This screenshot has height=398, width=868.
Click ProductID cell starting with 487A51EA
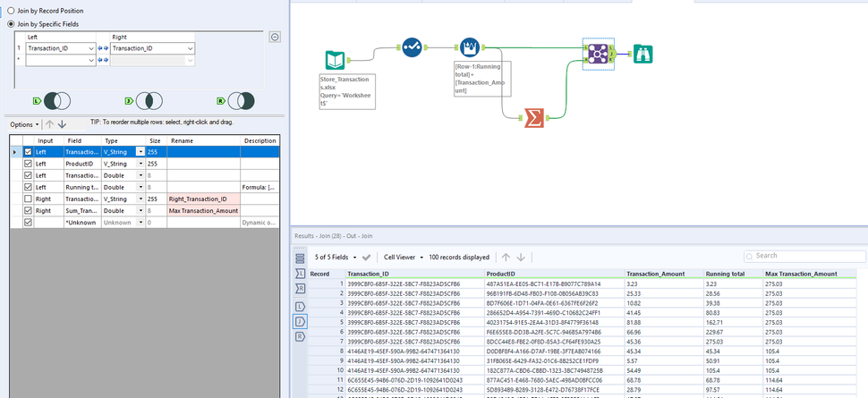tap(555, 284)
